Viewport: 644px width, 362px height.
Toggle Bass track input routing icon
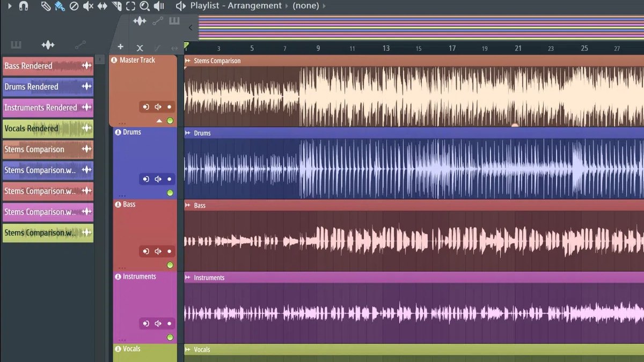click(x=146, y=252)
